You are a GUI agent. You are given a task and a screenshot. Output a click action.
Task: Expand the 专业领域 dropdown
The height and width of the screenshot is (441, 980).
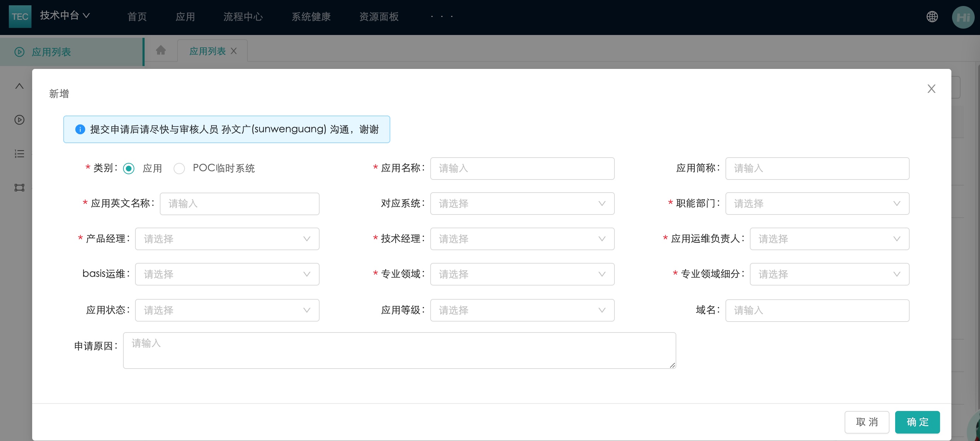pyautogui.click(x=522, y=274)
